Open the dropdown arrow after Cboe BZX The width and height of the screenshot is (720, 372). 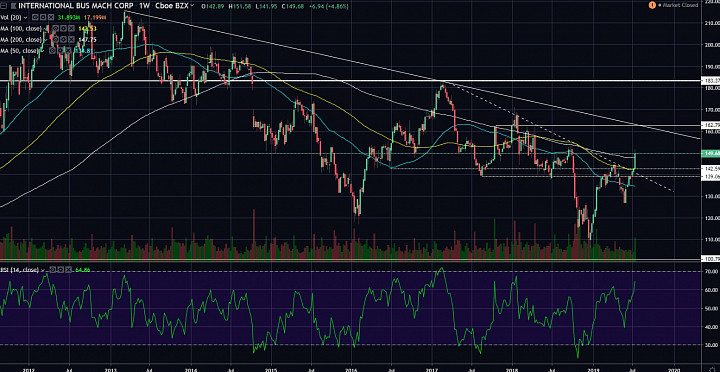(x=192, y=6)
